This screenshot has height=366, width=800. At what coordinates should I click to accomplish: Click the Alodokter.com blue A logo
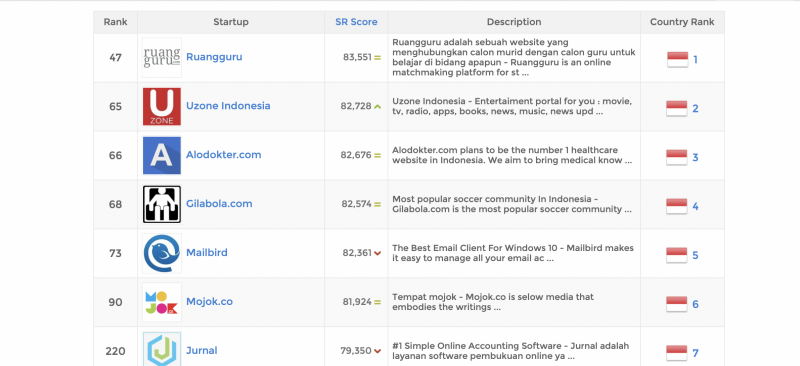[162, 155]
